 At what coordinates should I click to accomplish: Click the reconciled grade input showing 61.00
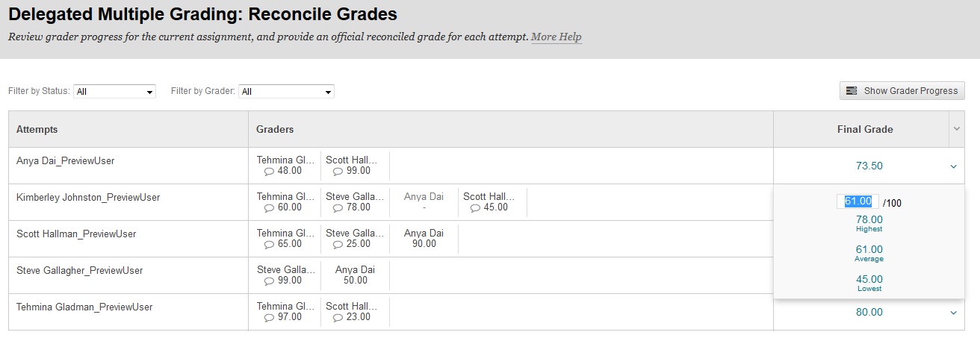[857, 201]
